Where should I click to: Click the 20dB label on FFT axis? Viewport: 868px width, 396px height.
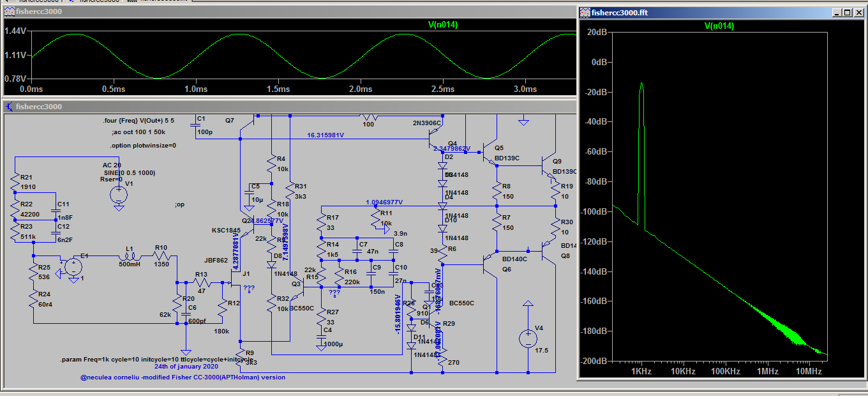pos(596,32)
